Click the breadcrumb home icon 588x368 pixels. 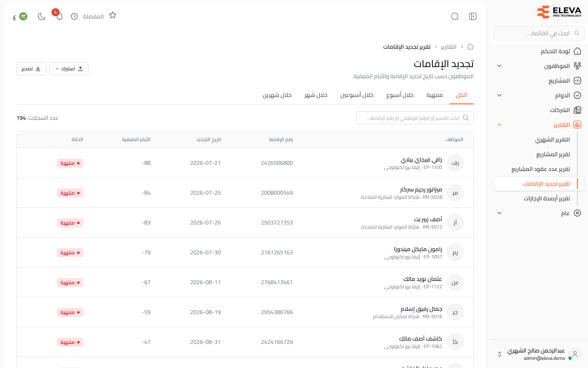(x=470, y=47)
